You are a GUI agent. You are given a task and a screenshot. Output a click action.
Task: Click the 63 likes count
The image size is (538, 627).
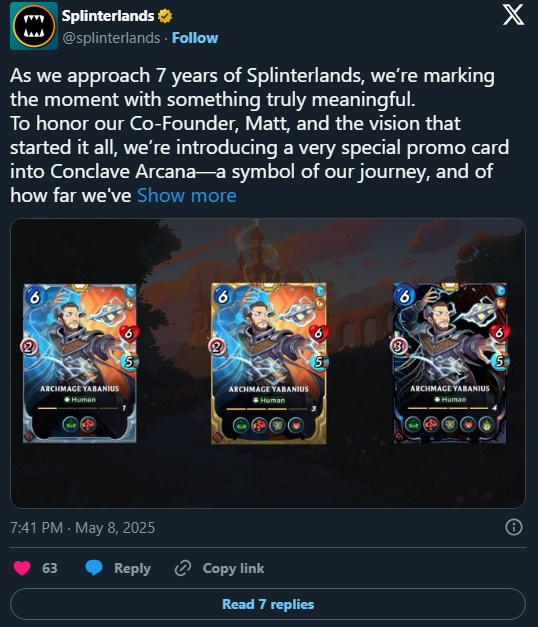click(50, 568)
